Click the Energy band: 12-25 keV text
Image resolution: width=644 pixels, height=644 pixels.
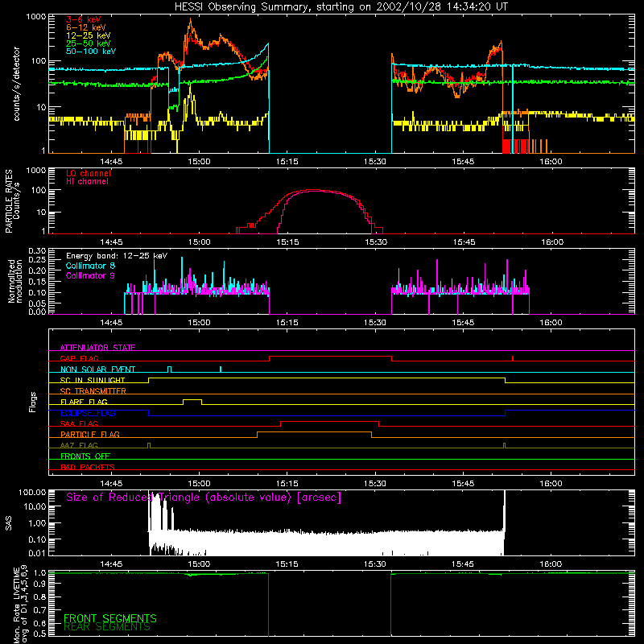(117, 256)
